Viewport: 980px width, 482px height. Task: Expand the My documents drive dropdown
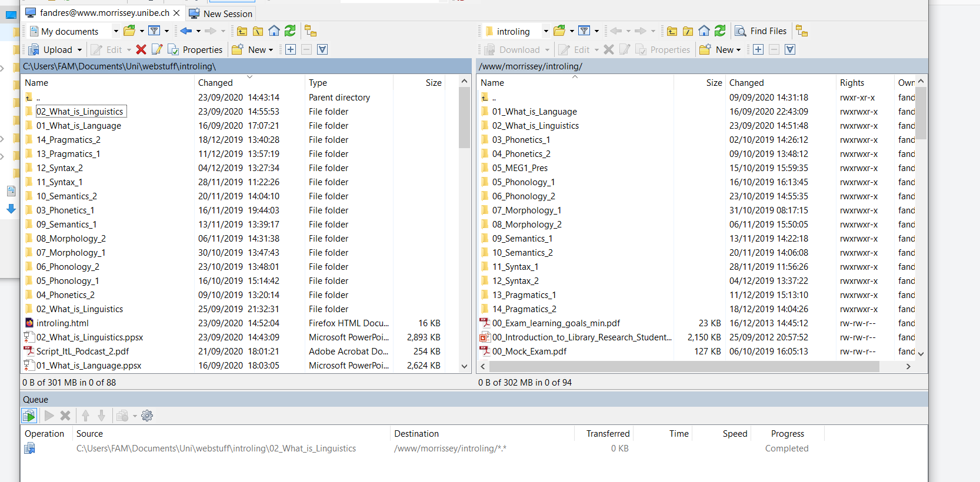tap(116, 31)
